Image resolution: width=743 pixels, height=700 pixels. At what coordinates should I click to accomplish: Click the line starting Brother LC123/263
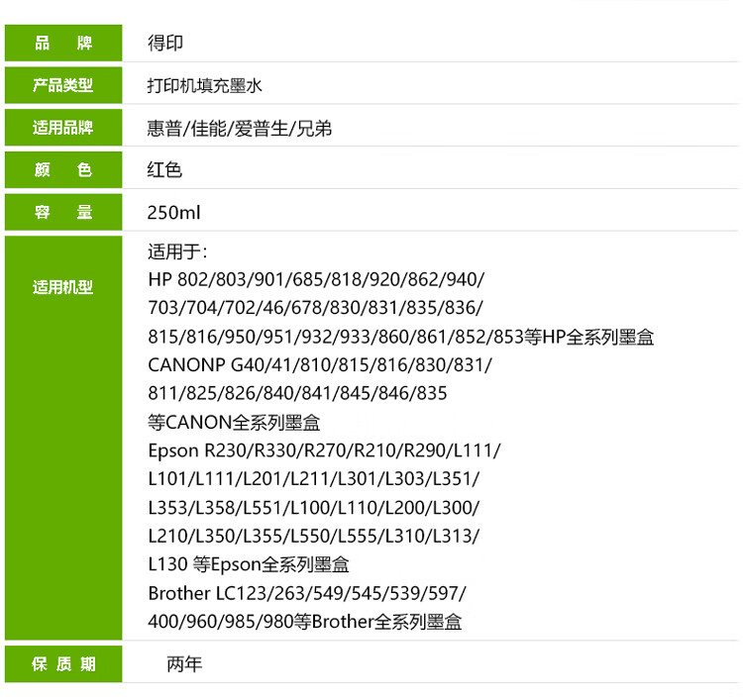pyautogui.click(x=307, y=593)
